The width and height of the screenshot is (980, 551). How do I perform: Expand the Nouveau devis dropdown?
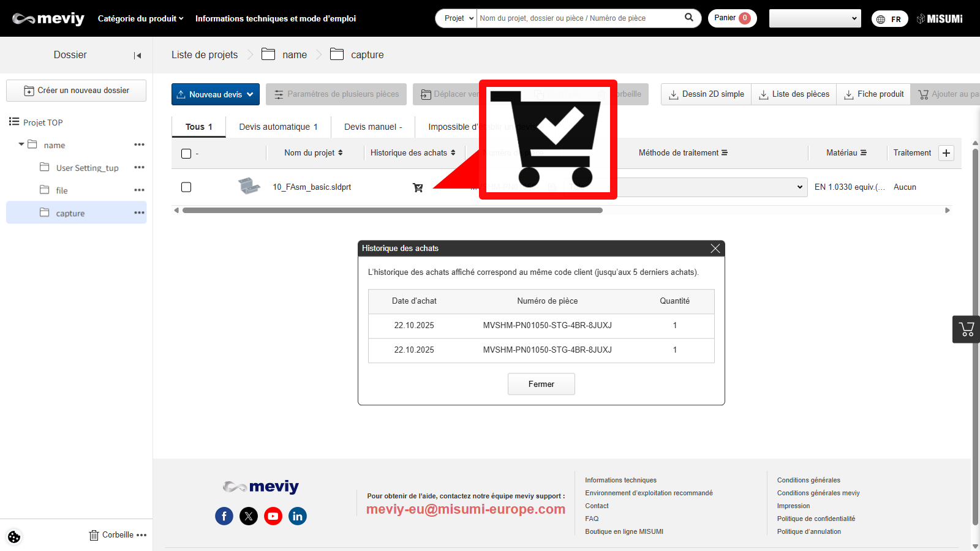(x=250, y=94)
